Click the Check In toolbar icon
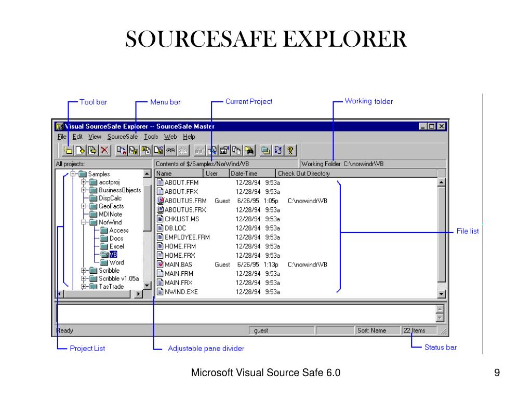The height and width of the screenshot is (399, 532). [146, 150]
